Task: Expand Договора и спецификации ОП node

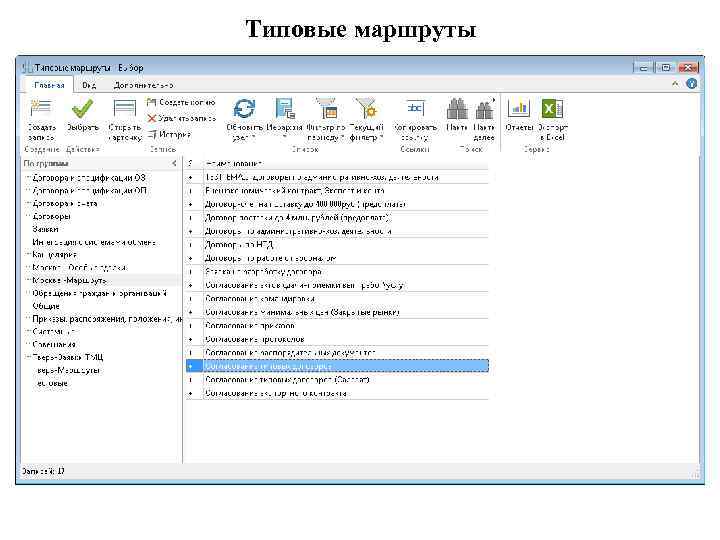Action: [x=28, y=190]
